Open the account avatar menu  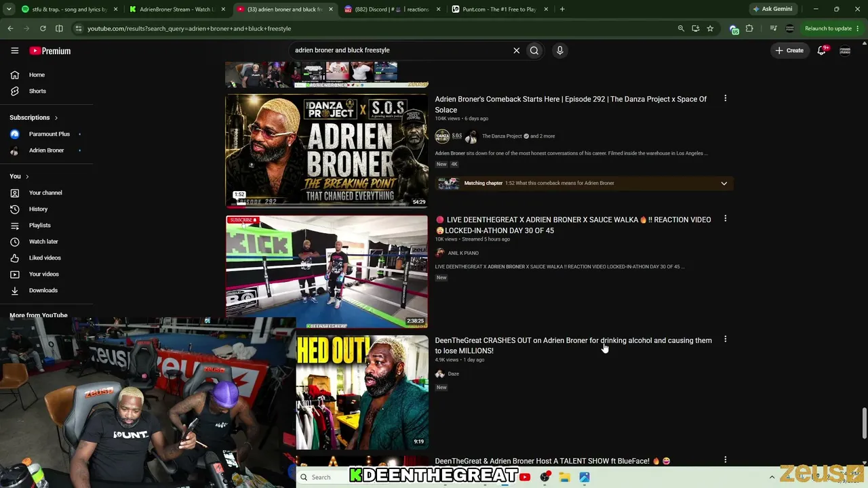pyautogui.click(x=845, y=50)
